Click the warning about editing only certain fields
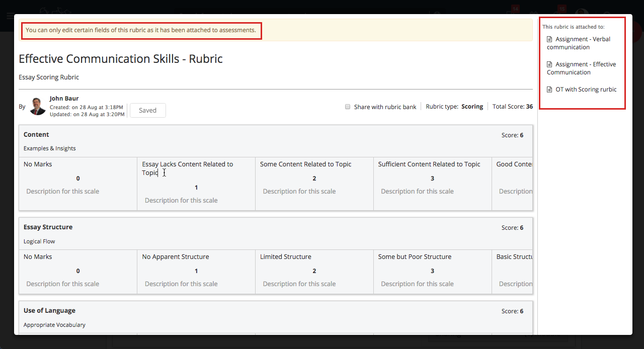 (x=141, y=30)
